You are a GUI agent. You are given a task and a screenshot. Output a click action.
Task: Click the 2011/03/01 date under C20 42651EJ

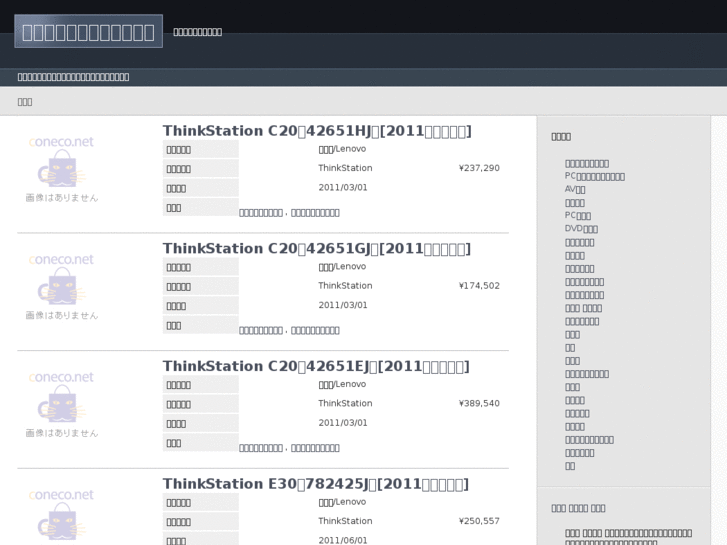click(x=343, y=423)
